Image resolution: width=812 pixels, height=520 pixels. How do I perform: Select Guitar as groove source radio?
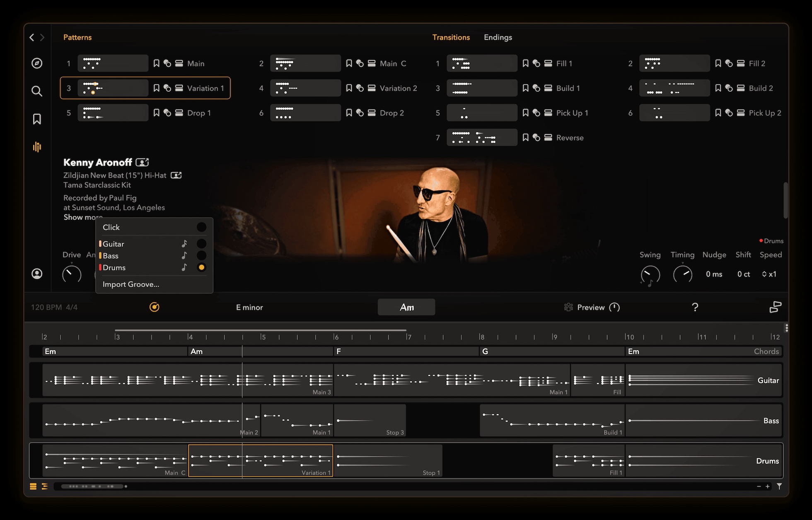(201, 244)
